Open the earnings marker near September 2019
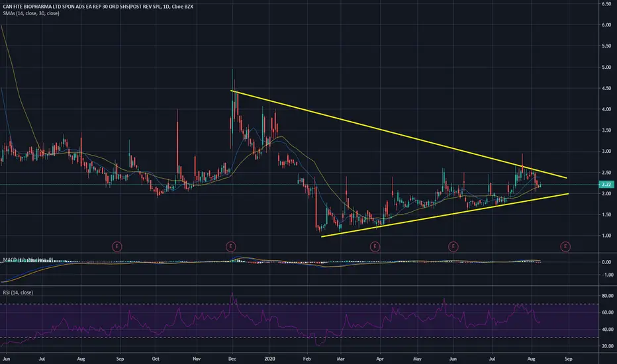617x364 pixels. (x=117, y=247)
